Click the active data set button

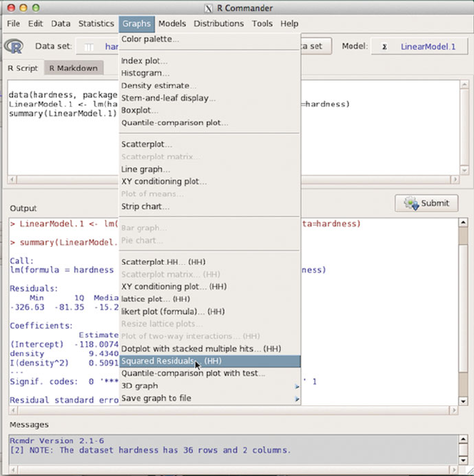97,47
